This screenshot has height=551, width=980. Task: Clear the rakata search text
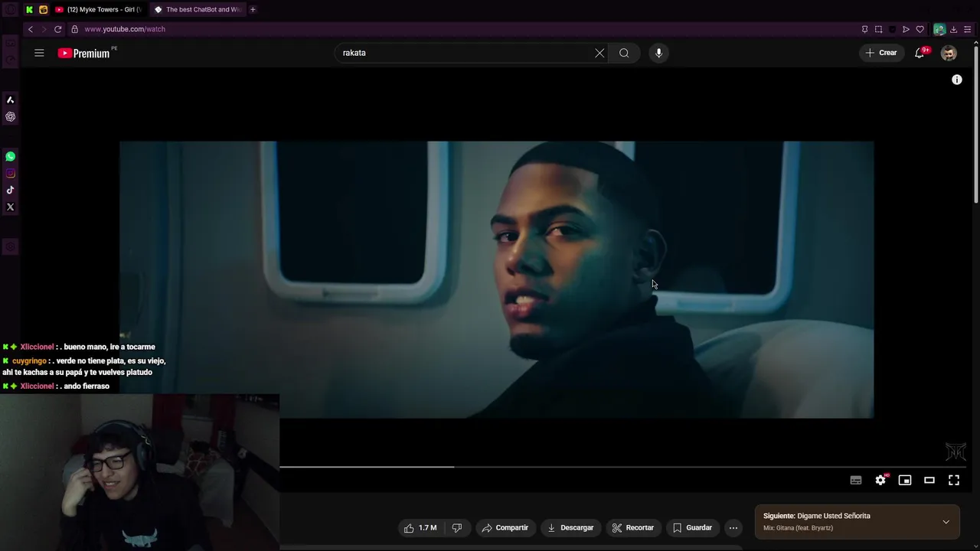(x=599, y=53)
